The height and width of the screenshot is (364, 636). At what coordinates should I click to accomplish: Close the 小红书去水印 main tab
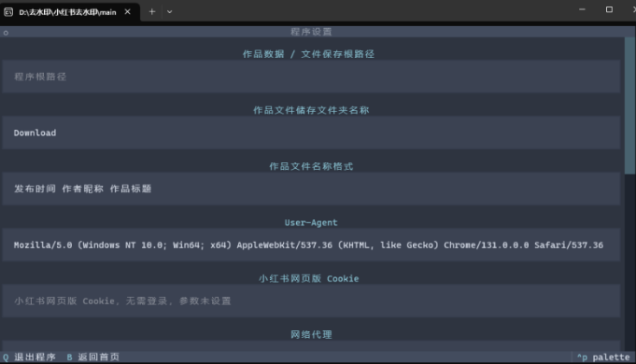[127, 12]
